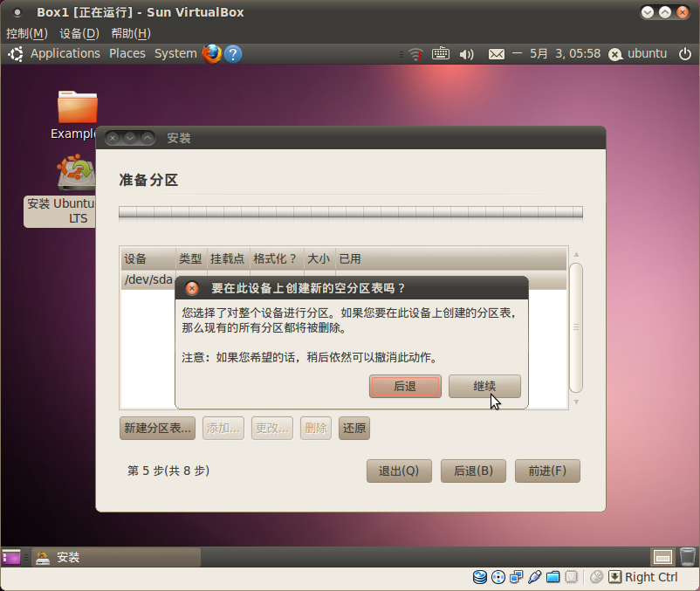Click the 前进(F) forward button

pos(547,471)
